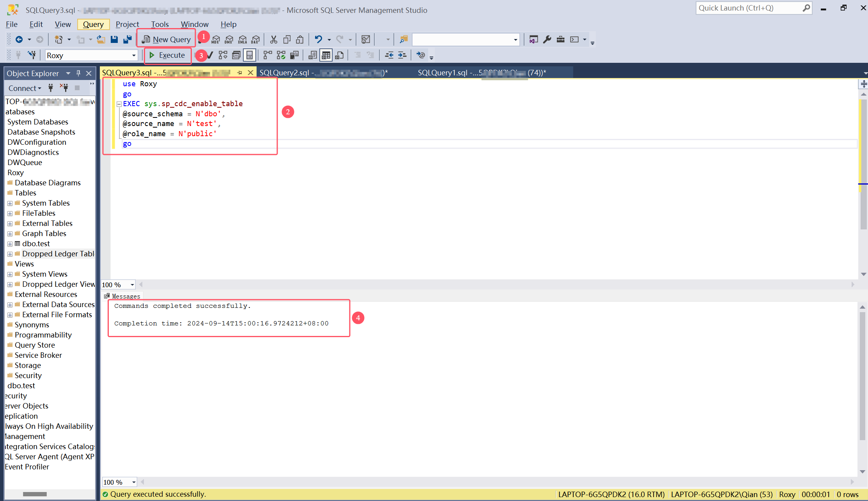Expand the FileTables node
The width and height of the screenshot is (868, 501).
pos(10,213)
